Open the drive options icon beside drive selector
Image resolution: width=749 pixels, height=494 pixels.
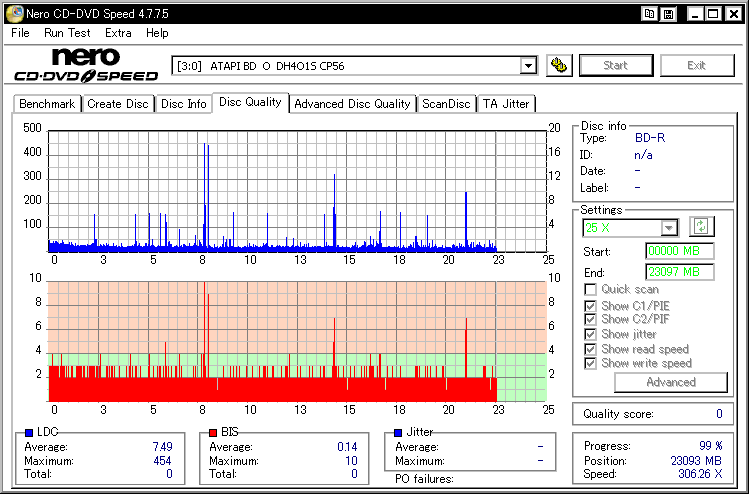(559, 65)
